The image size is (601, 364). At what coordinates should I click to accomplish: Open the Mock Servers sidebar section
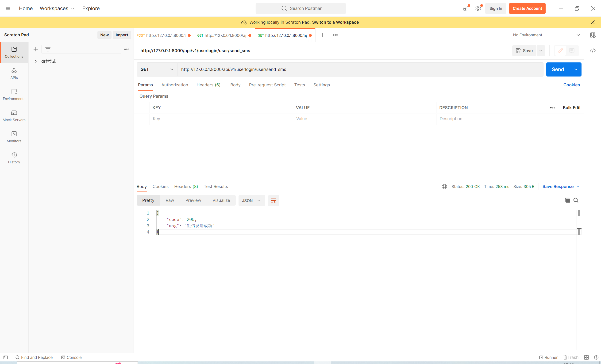tap(14, 116)
